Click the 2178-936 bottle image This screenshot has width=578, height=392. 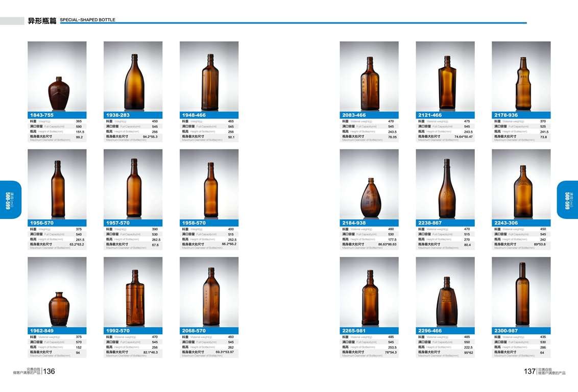(521, 76)
